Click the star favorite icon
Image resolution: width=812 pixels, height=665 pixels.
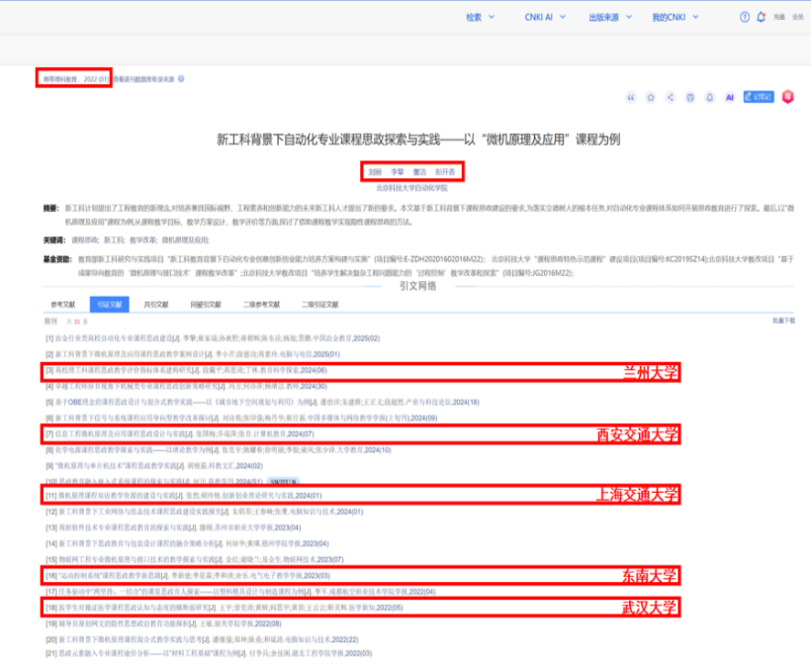(x=651, y=97)
